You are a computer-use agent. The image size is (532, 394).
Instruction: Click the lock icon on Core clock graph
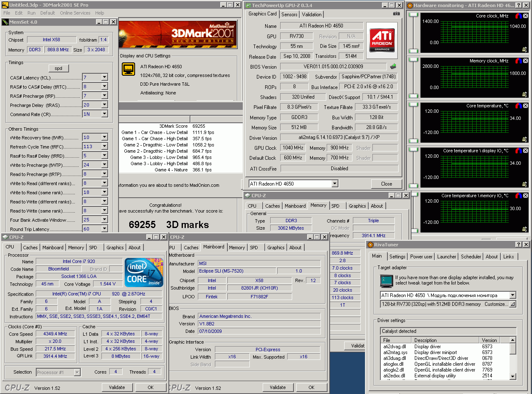tap(525, 49)
